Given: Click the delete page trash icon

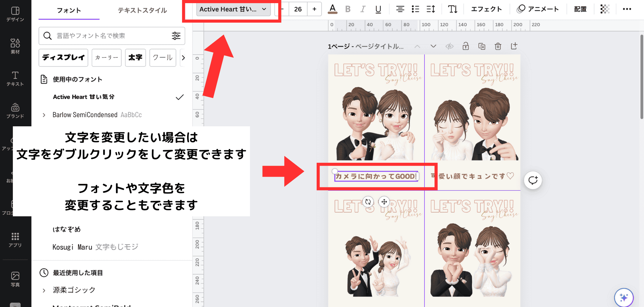Looking at the screenshot, I should [x=498, y=47].
